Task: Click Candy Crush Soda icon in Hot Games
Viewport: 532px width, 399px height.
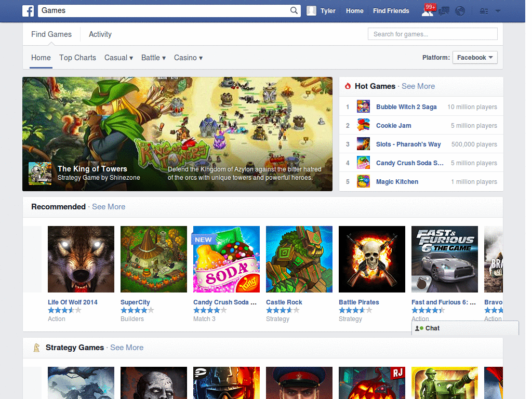Action: (x=363, y=163)
